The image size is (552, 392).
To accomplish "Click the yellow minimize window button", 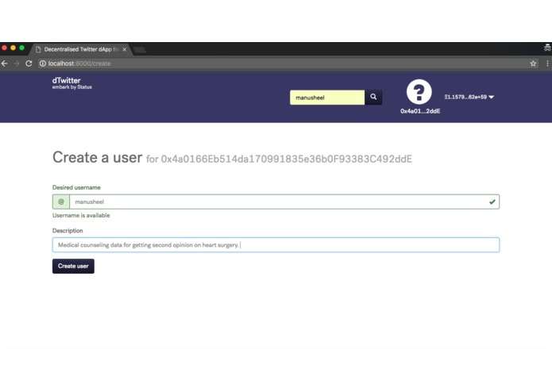I will [13, 48].
